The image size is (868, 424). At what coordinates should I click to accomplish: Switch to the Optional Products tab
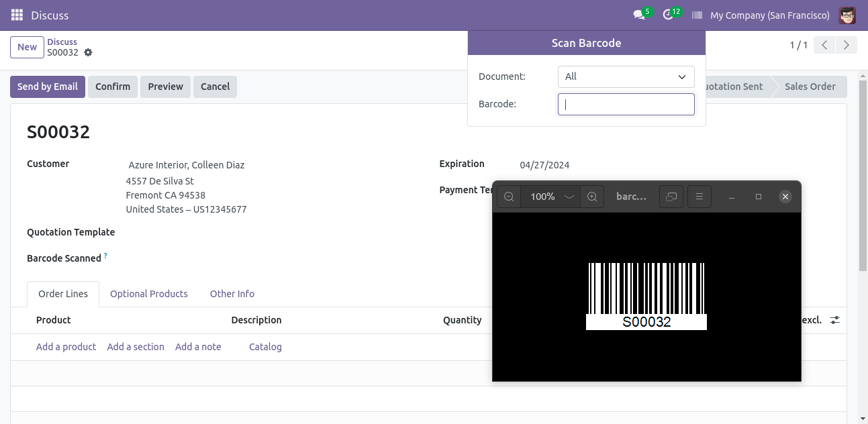(x=149, y=294)
